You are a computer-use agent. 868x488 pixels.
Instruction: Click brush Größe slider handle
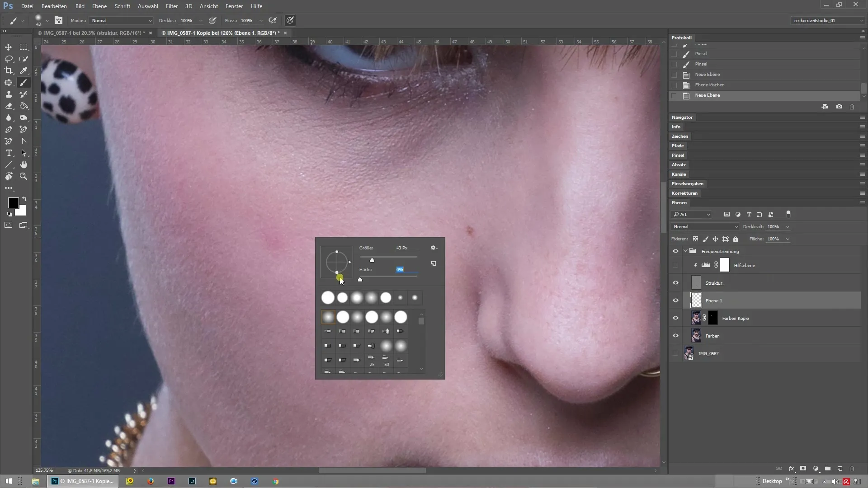click(372, 260)
